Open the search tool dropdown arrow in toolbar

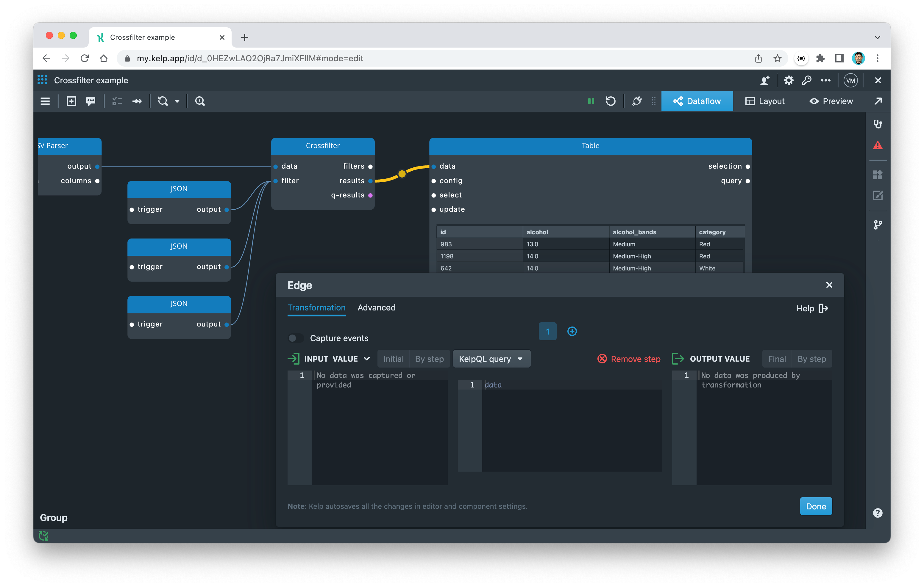pos(177,101)
